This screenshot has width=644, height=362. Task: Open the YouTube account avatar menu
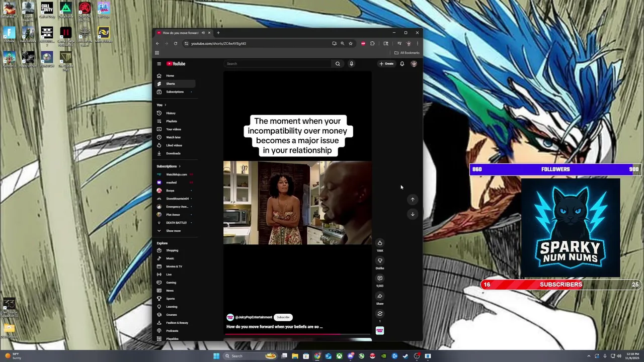pyautogui.click(x=414, y=64)
